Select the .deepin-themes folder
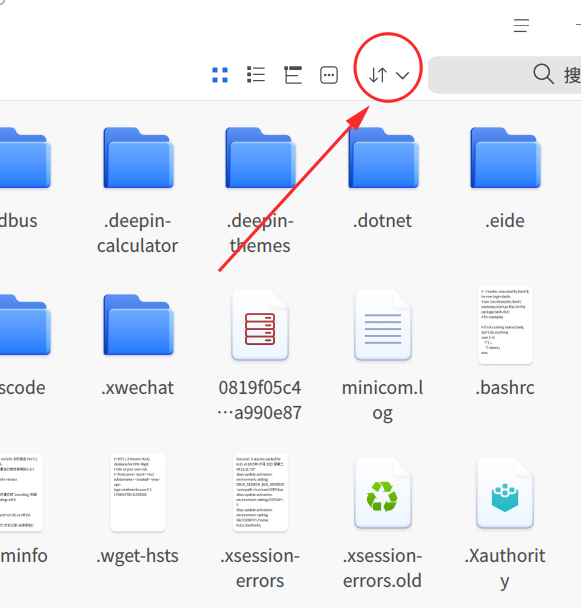This screenshot has height=608, width=581. 260,158
